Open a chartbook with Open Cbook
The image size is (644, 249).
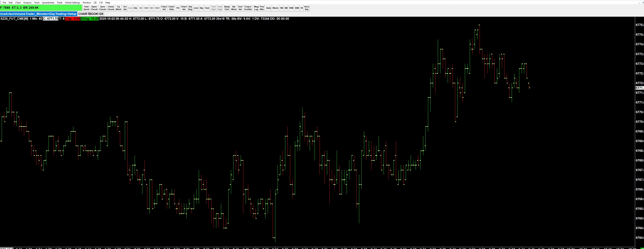pyautogui.click(x=94, y=8)
